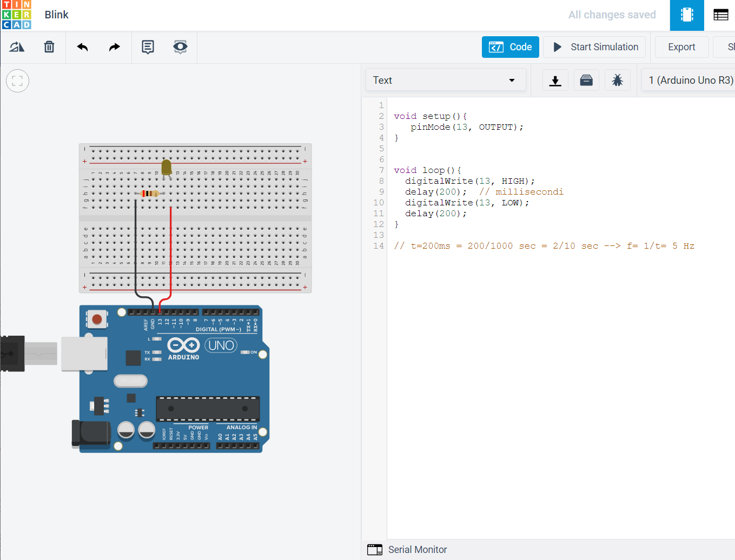Select the black ground wire
735x560 pixels.
click(135, 249)
